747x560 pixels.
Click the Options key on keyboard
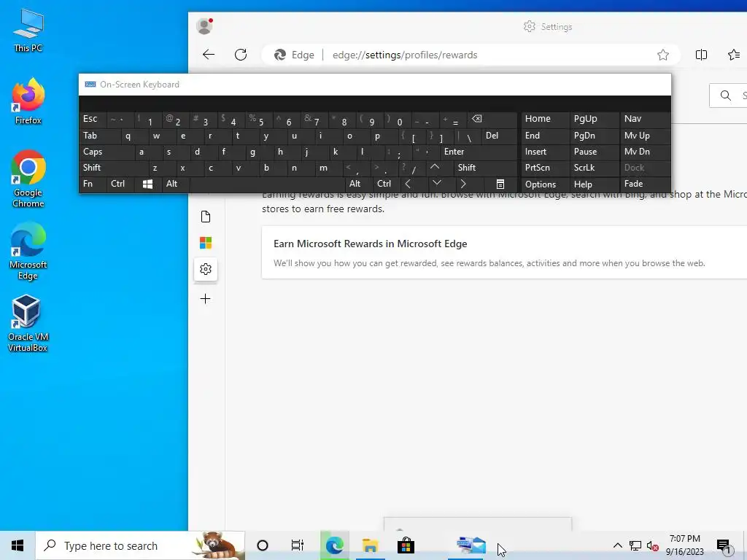[545, 184]
